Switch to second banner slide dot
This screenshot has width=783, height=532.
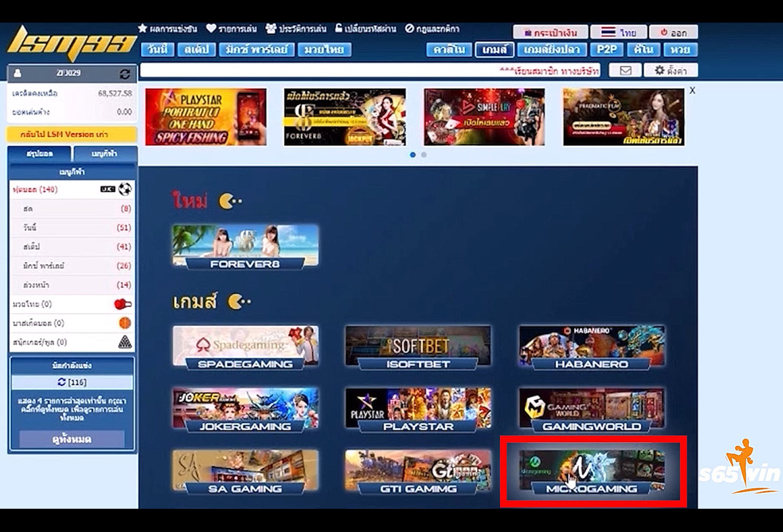423,155
